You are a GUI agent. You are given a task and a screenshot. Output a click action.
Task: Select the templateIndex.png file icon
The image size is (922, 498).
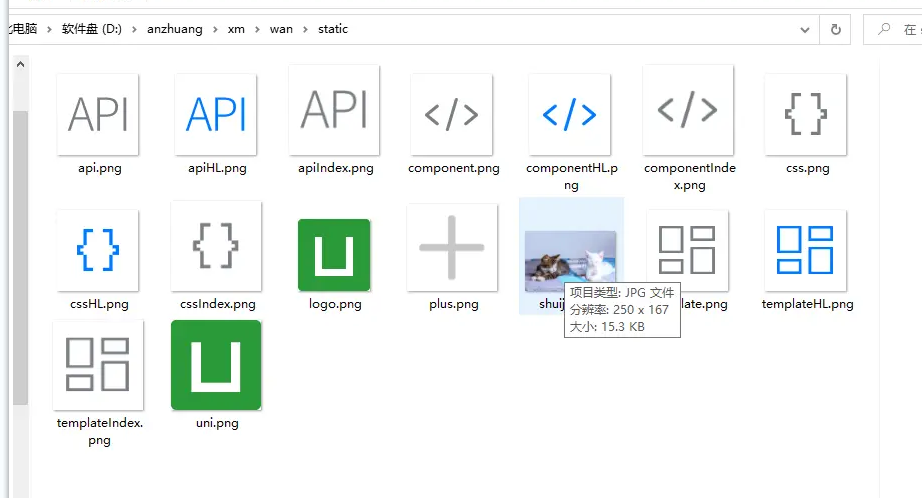98,364
